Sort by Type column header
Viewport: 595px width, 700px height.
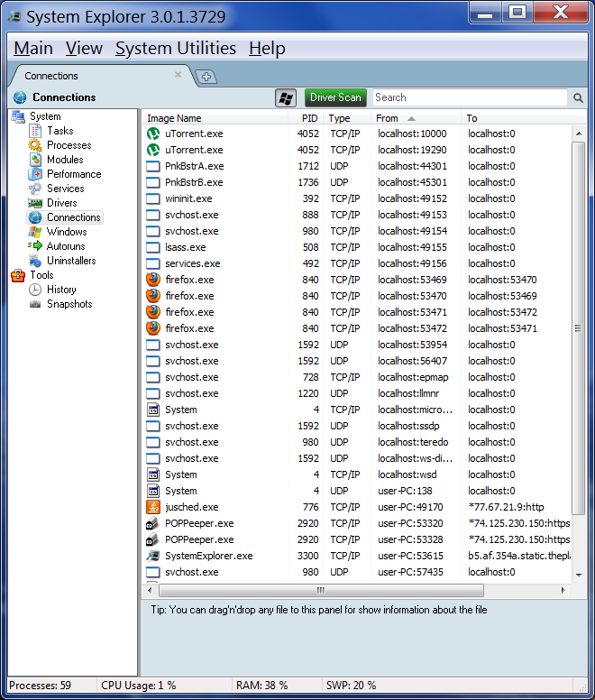(x=340, y=118)
